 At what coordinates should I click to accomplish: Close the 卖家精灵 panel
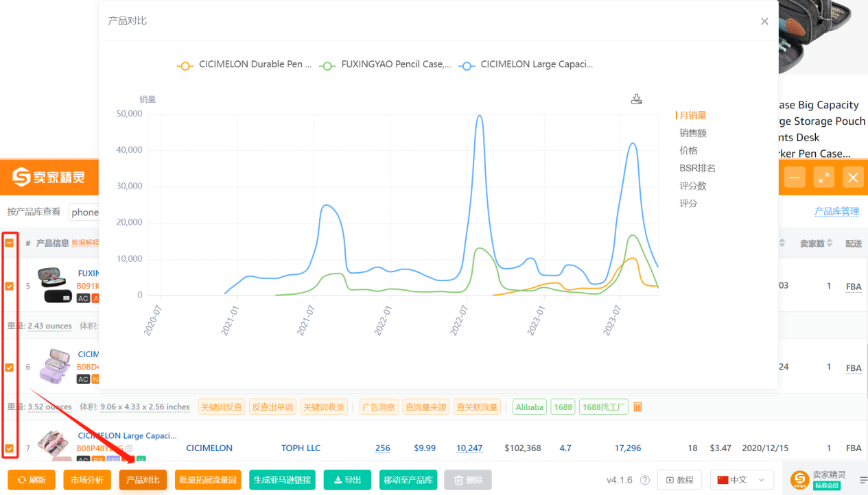853,178
